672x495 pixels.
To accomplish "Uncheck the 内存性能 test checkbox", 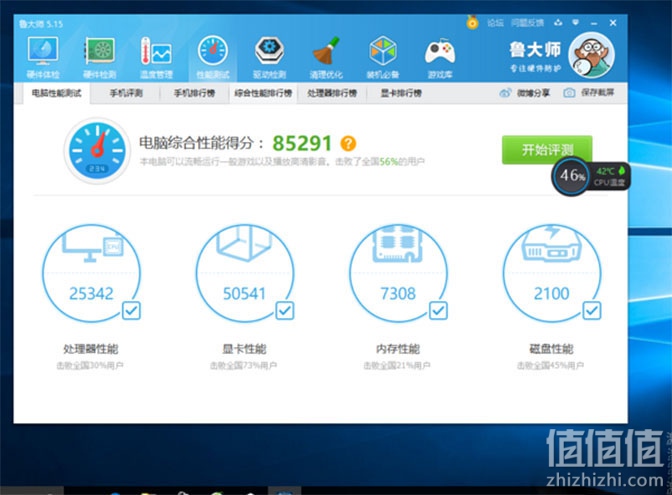I will coord(438,311).
